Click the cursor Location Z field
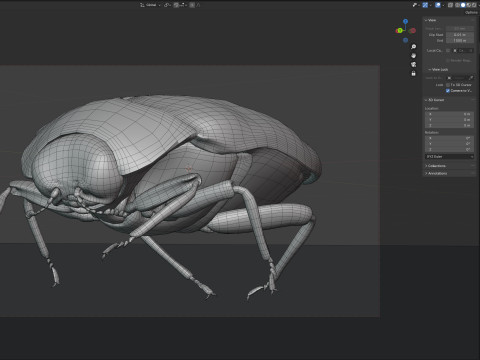This screenshot has width=480, height=360. (x=449, y=125)
